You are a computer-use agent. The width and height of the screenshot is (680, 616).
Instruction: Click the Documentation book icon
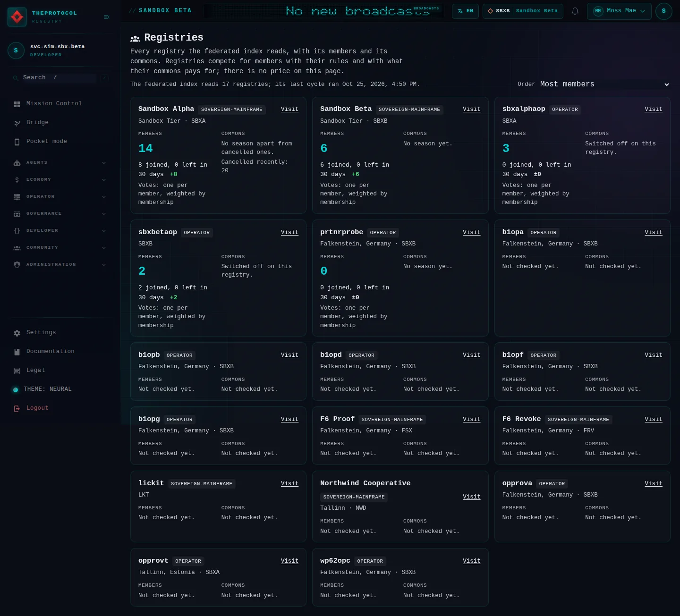tap(17, 352)
